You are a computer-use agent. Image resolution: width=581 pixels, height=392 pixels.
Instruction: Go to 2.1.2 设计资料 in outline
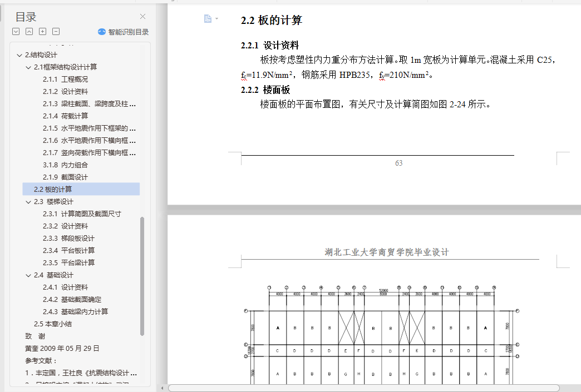pyautogui.click(x=65, y=91)
